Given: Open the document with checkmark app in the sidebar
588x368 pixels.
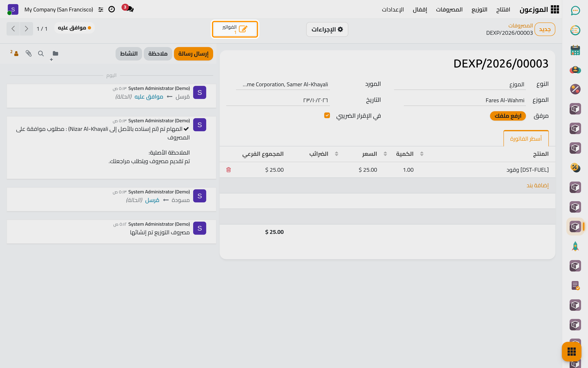Looking at the screenshot, I should click(x=575, y=286).
